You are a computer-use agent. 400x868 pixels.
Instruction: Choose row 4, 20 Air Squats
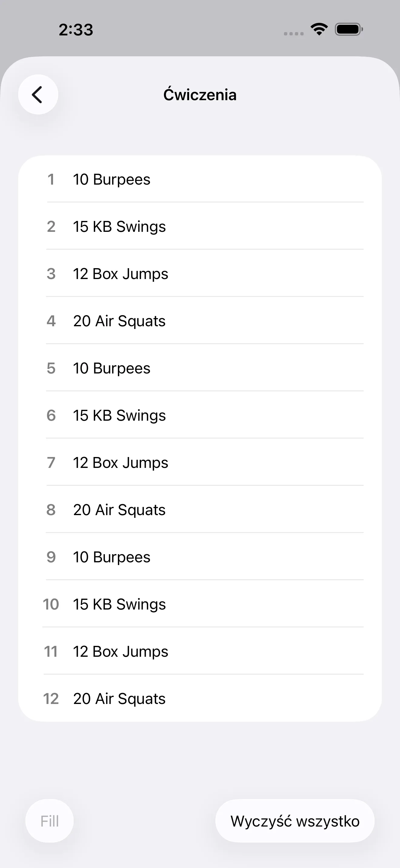200,321
